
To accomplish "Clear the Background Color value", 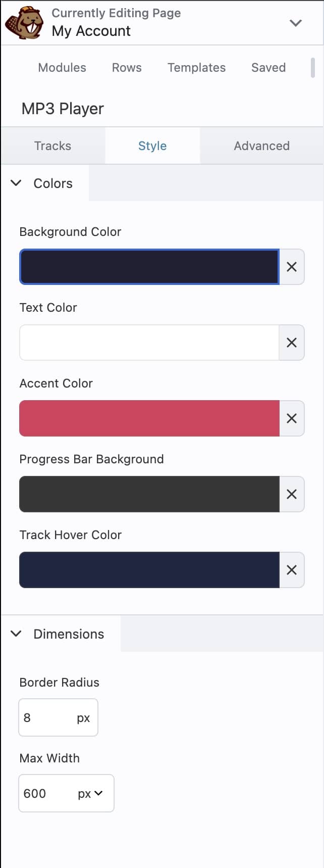I will click(x=292, y=267).
